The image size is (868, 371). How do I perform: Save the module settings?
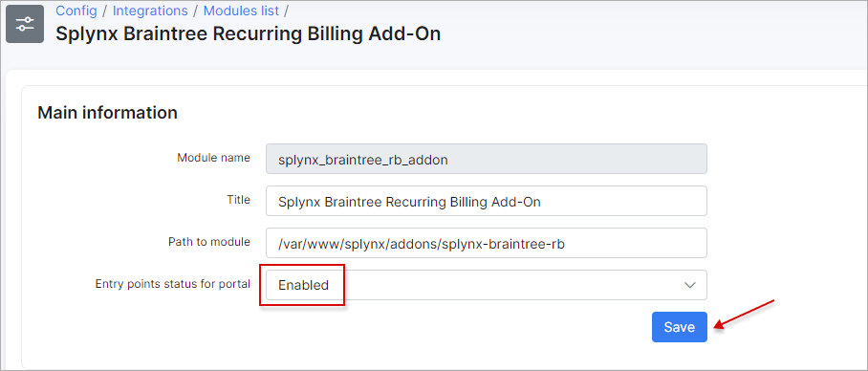click(x=680, y=327)
